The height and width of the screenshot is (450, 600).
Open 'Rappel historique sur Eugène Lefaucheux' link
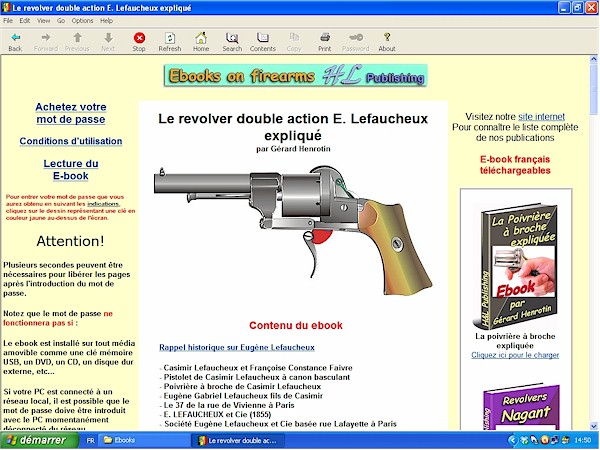tap(237, 347)
